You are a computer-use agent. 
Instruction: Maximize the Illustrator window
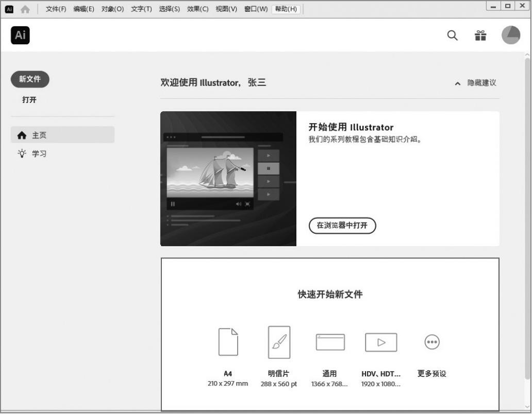[508, 6]
